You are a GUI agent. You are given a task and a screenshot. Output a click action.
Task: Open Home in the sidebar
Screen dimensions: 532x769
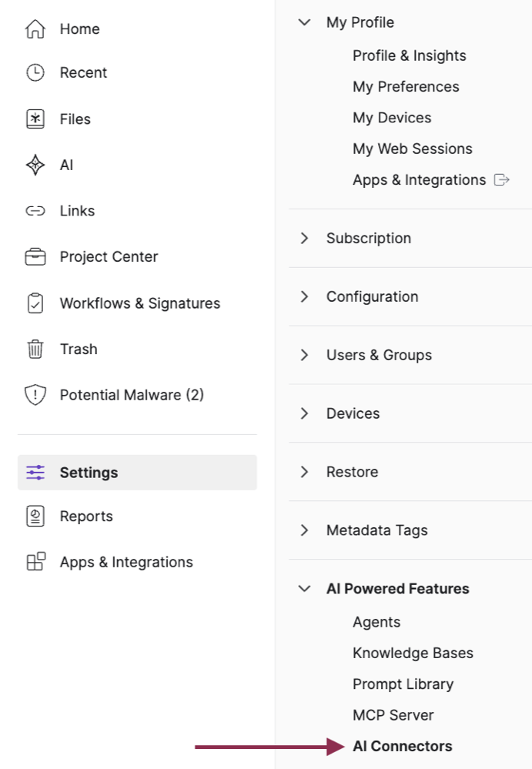(x=80, y=29)
